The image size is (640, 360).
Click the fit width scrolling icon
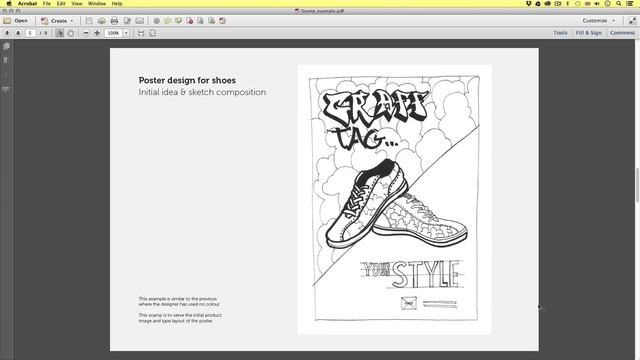(141, 33)
